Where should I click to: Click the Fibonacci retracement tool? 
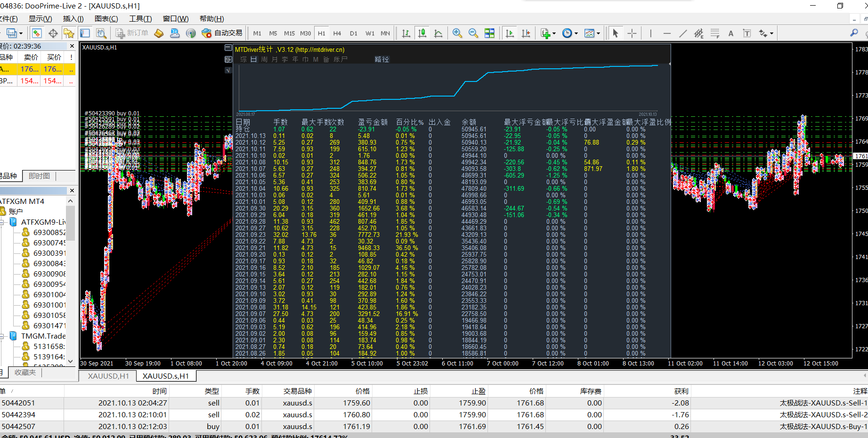pyautogui.click(x=715, y=33)
